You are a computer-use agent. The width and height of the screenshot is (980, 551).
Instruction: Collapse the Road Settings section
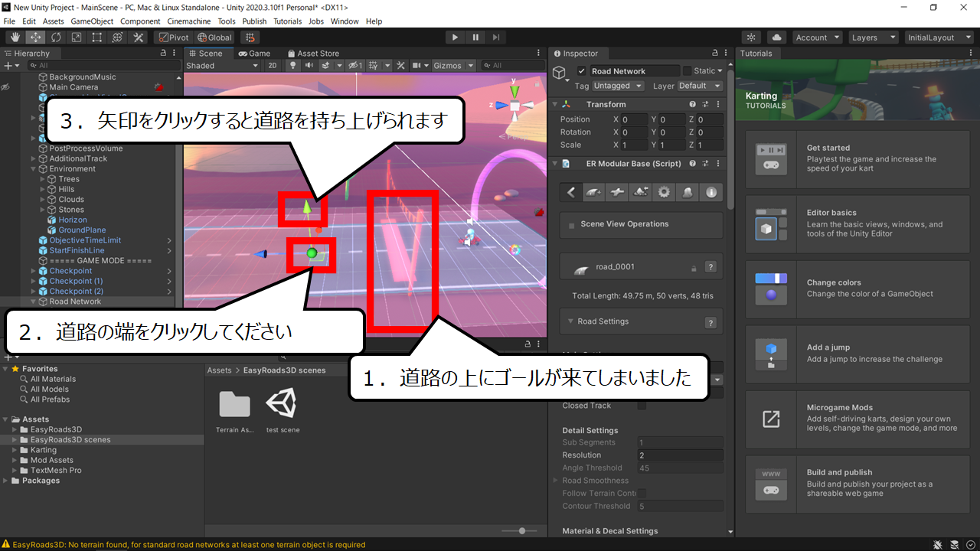pyautogui.click(x=570, y=321)
